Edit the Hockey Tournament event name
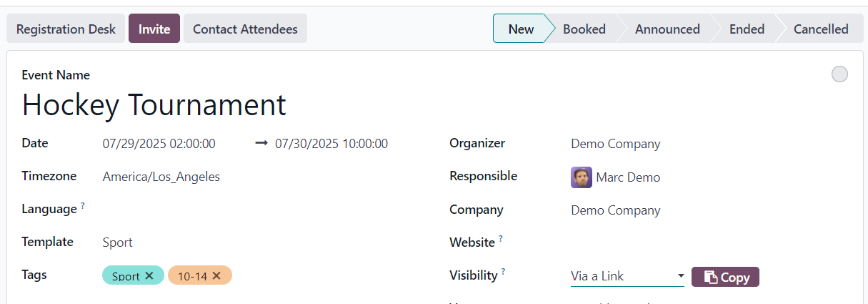 (154, 105)
